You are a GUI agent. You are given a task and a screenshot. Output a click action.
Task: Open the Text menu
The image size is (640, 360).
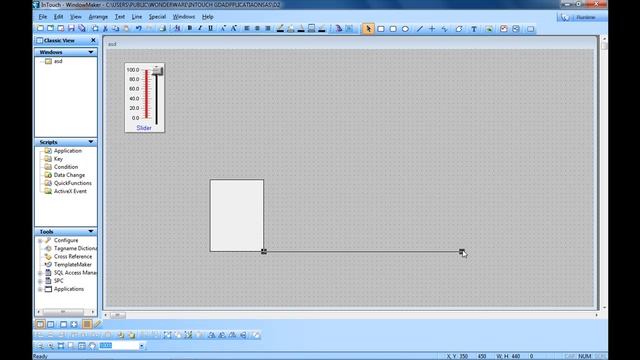tap(120, 17)
